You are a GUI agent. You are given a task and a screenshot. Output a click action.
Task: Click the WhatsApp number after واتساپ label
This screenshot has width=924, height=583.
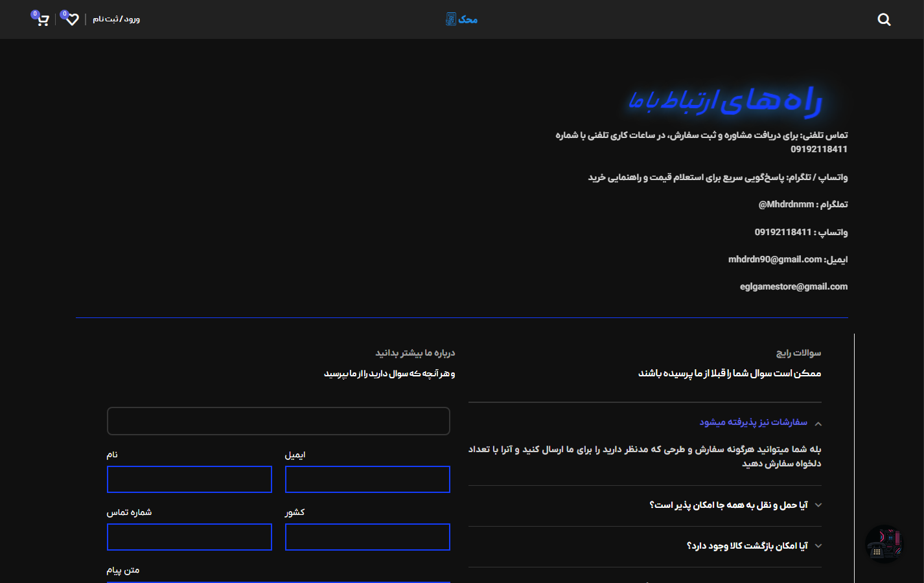(x=783, y=233)
